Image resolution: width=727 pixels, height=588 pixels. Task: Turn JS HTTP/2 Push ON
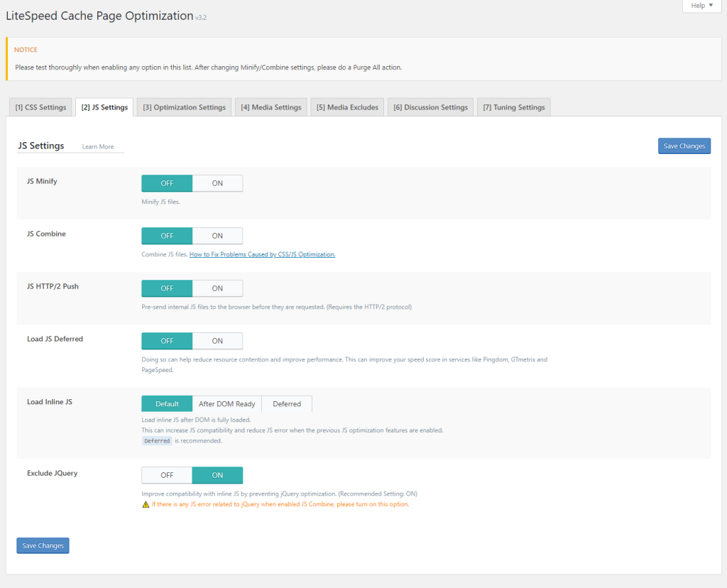217,288
